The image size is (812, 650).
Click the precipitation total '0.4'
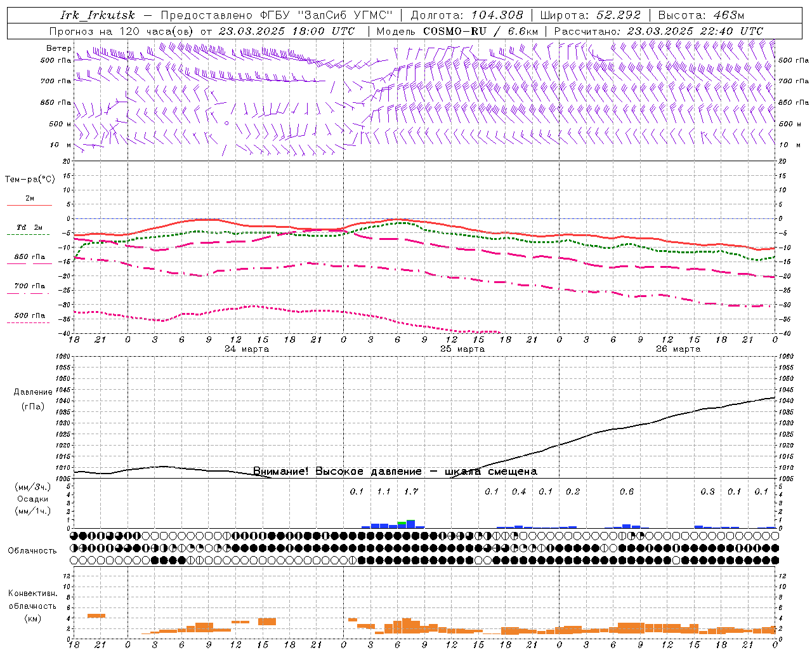click(519, 491)
